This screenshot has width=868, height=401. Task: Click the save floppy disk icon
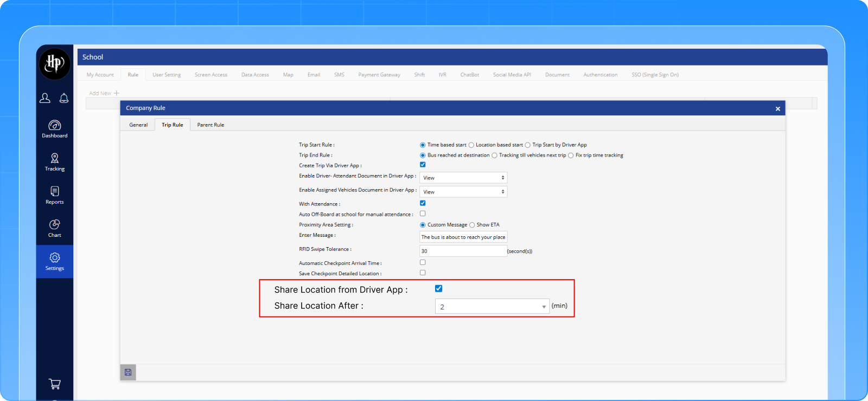(x=128, y=372)
